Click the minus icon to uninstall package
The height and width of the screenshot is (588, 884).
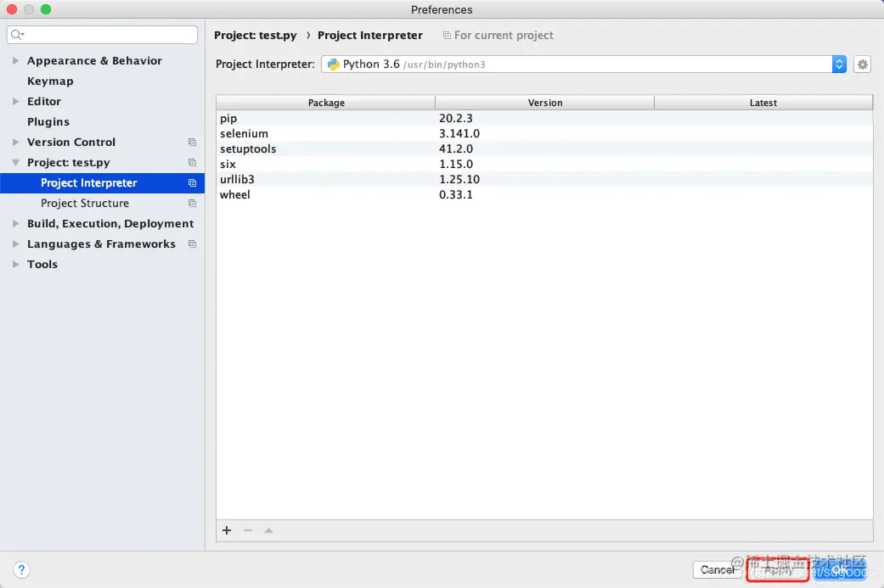coord(248,530)
